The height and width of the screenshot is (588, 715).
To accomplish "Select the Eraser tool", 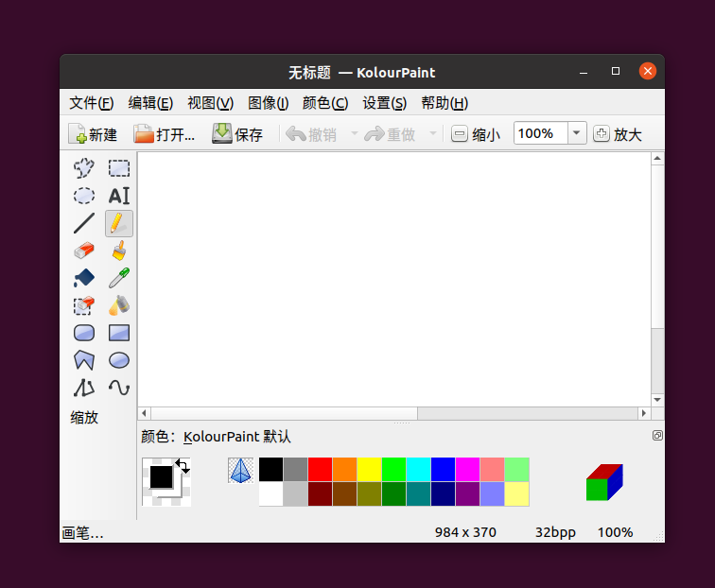I will [84, 251].
